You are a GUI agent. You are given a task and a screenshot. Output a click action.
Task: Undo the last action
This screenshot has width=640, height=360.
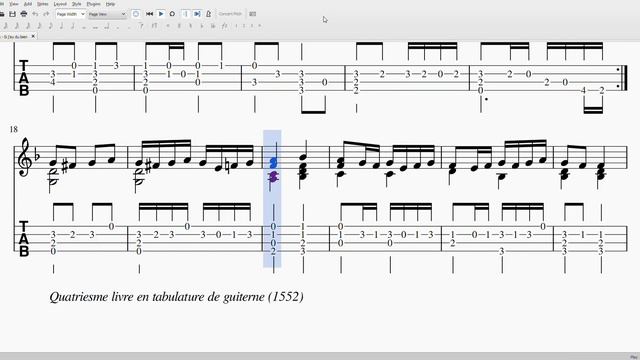click(x=35, y=14)
